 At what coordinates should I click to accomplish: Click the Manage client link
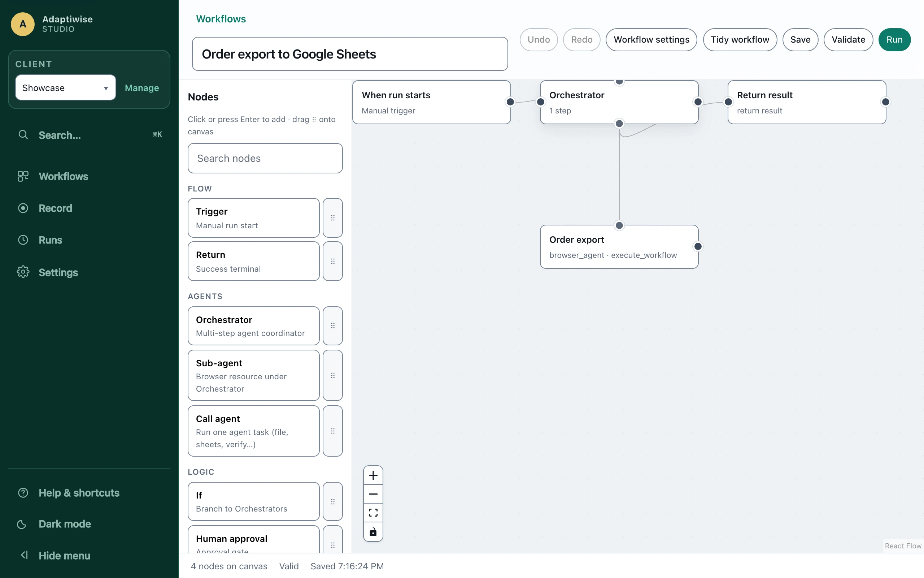[x=142, y=88]
